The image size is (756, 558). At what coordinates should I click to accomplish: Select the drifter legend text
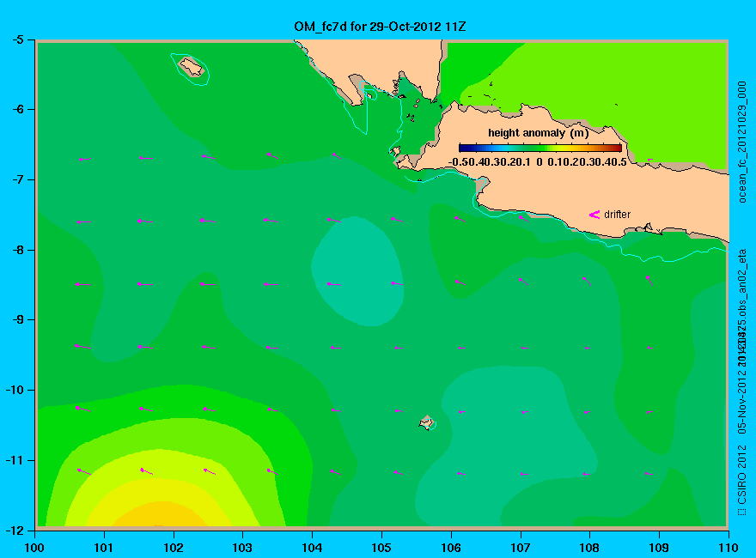pyautogui.click(x=617, y=215)
